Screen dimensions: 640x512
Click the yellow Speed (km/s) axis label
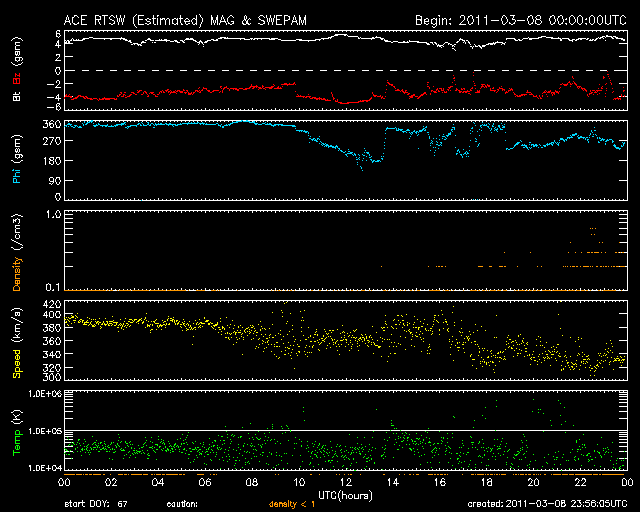tap(18, 341)
